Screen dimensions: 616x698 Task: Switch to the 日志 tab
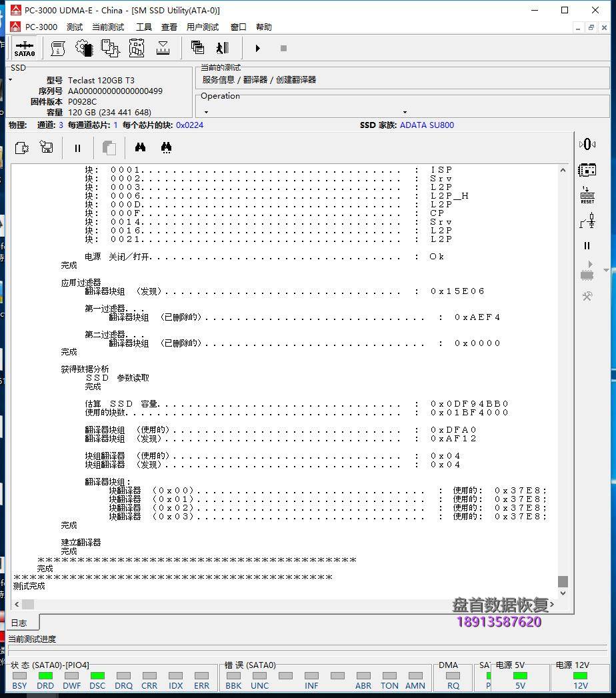point(19,623)
